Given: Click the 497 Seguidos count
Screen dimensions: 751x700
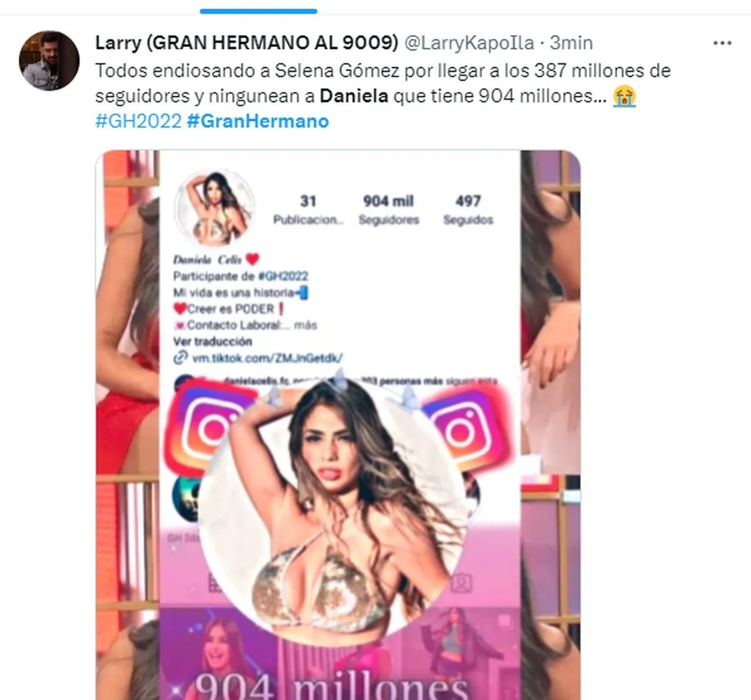Looking at the screenshot, I should 468,210.
